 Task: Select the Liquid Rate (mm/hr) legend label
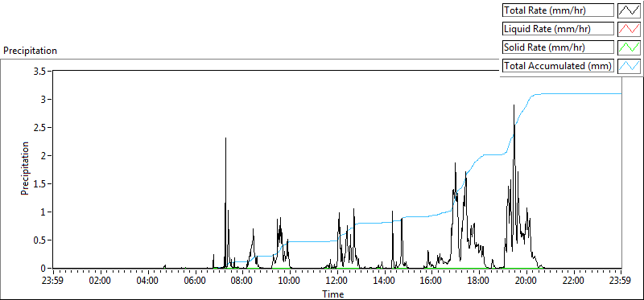pos(558,29)
